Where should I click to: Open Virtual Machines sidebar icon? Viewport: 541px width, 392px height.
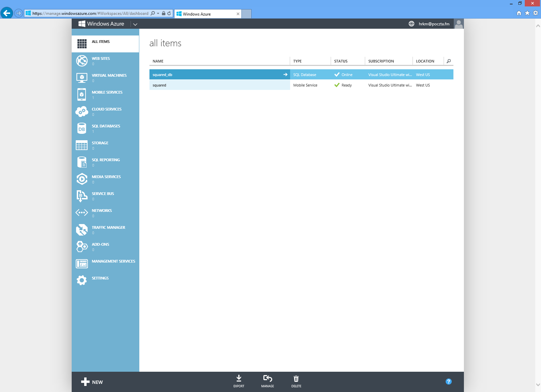pos(82,78)
